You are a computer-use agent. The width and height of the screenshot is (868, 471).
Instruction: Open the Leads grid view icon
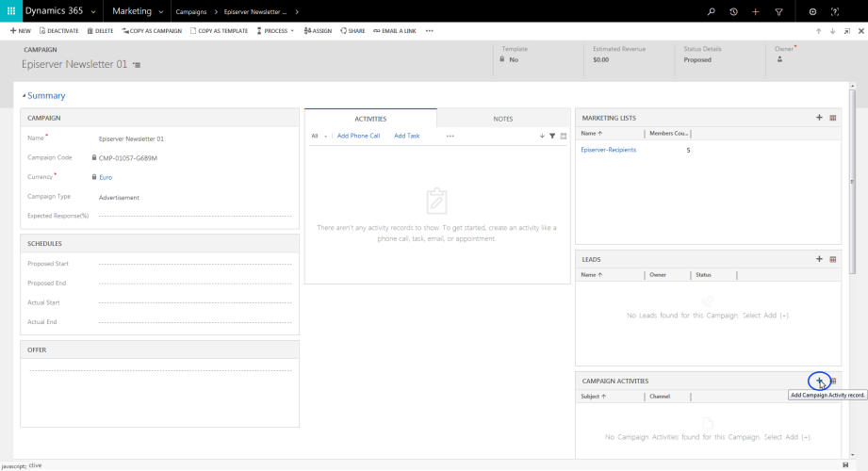[833, 259]
